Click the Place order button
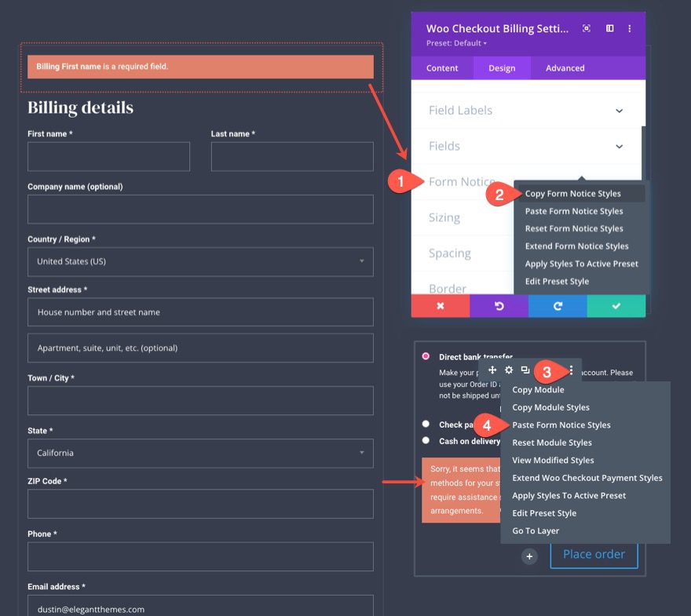691x616 pixels. click(x=594, y=554)
